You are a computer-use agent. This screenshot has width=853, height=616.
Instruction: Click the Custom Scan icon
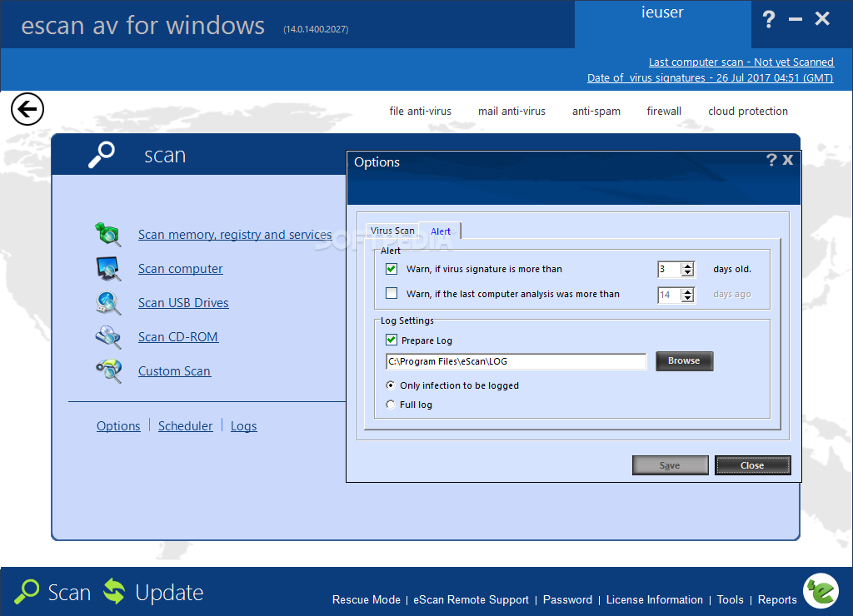108,370
